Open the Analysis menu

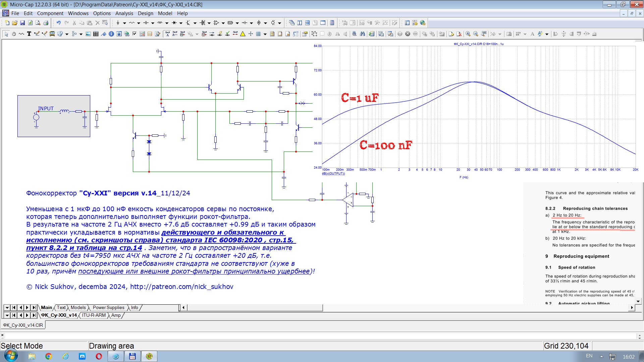coord(124,13)
